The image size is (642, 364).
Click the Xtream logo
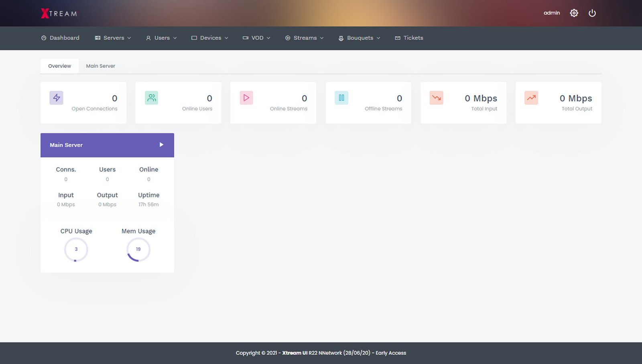(59, 13)
